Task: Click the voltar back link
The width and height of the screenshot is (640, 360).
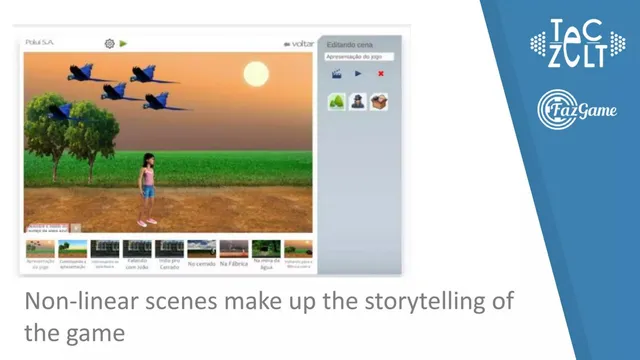Action: pyautogui.click(x=299, y=44)
